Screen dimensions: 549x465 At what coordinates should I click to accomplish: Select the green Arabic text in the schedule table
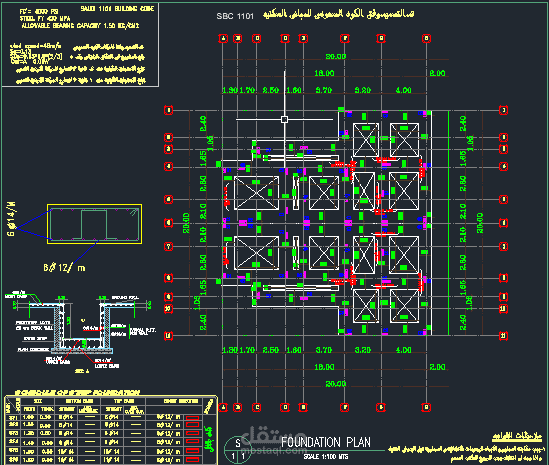[209, 439]
